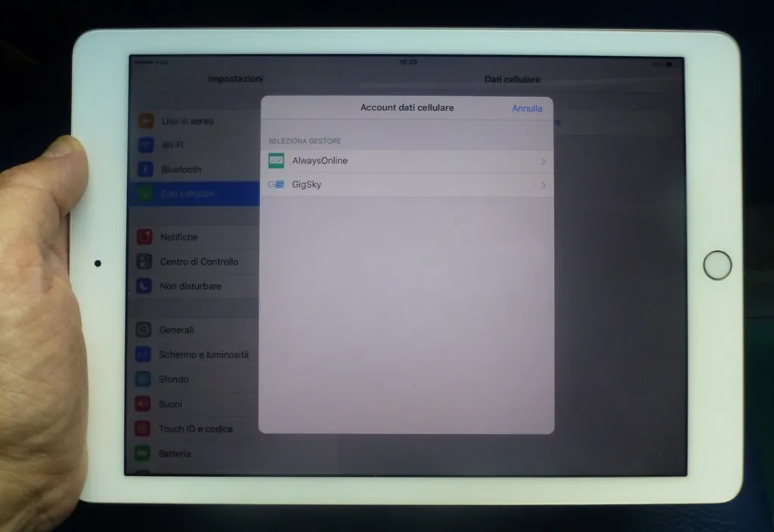Click the Sfondo wallpaper icon
Viewport: 774px width, 532px height.
144,379
